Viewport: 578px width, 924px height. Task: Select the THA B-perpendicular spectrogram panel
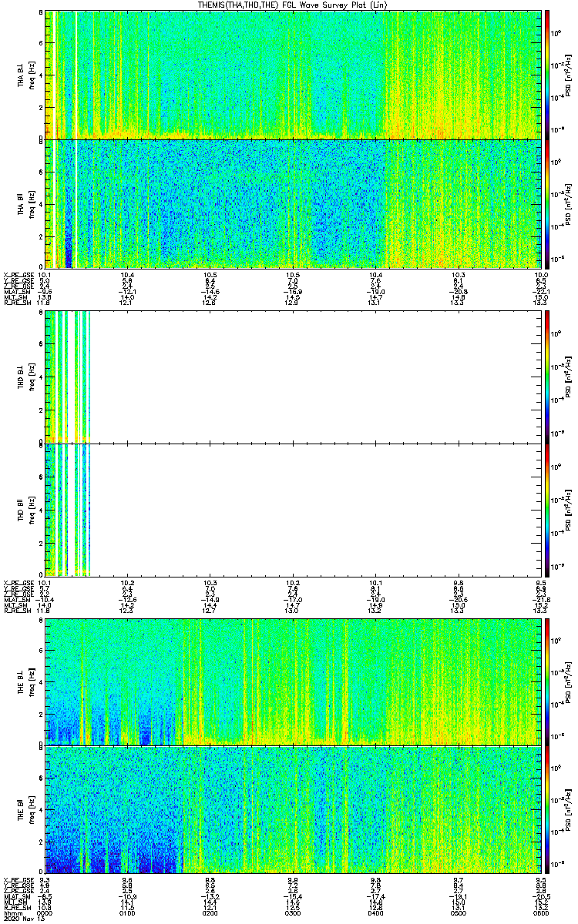point(293,74)
